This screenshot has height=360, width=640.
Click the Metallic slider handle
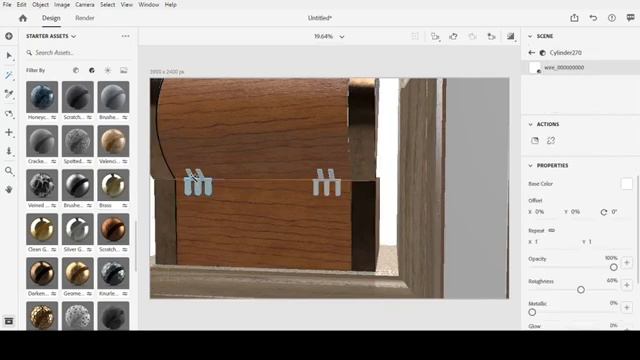pos(532,312)
